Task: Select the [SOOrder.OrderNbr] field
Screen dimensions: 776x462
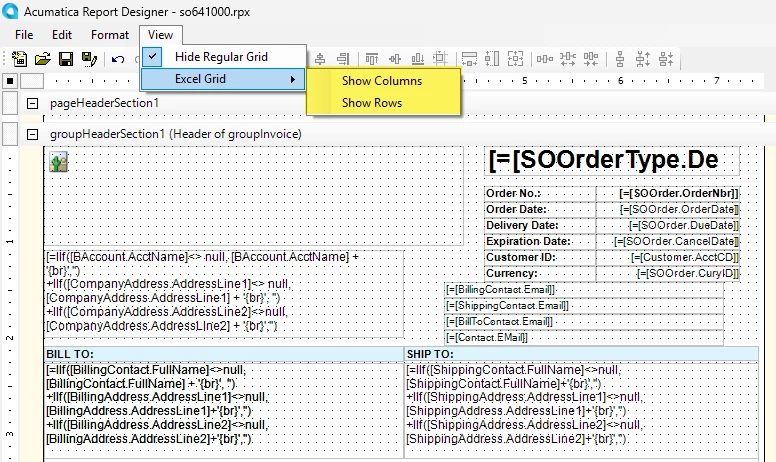Action: tap(668, 193)
